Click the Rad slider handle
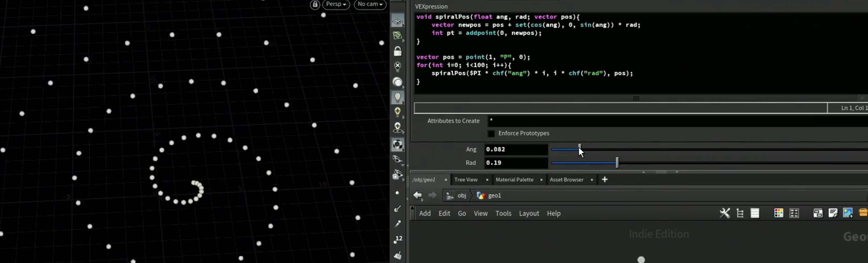This screenshot has width=868, height=263. coord(617,163)
